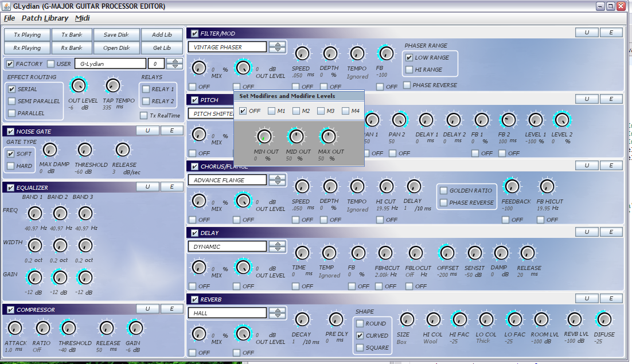Open the Patch Library menu
Screen dimensions: 632x364
(45, 18)
